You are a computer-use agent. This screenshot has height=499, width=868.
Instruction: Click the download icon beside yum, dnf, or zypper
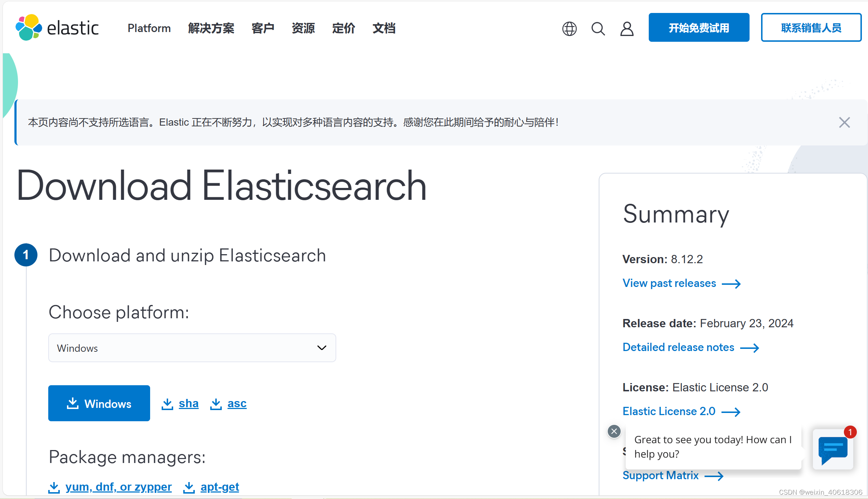pos(54,487)
